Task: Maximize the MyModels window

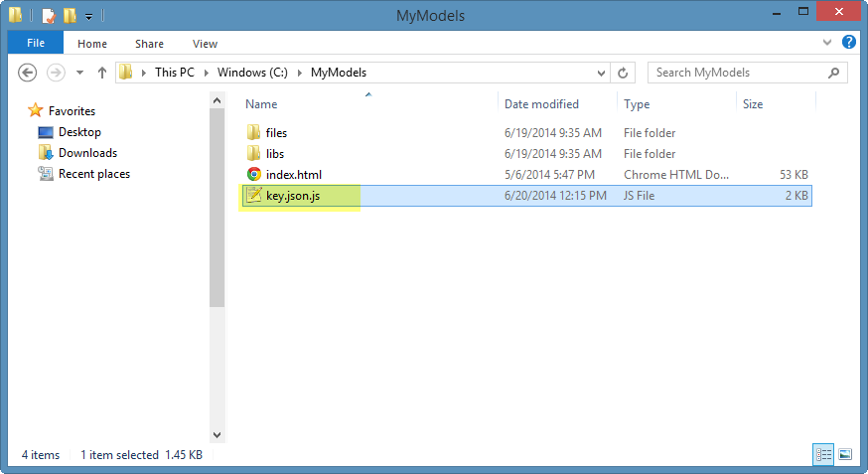Action: [803, 11]
